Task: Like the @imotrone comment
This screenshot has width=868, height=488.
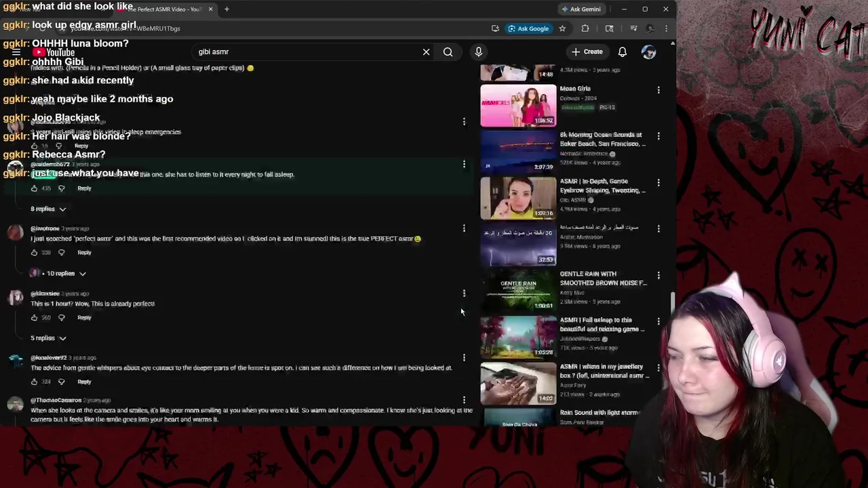Action: coord(34,253)
